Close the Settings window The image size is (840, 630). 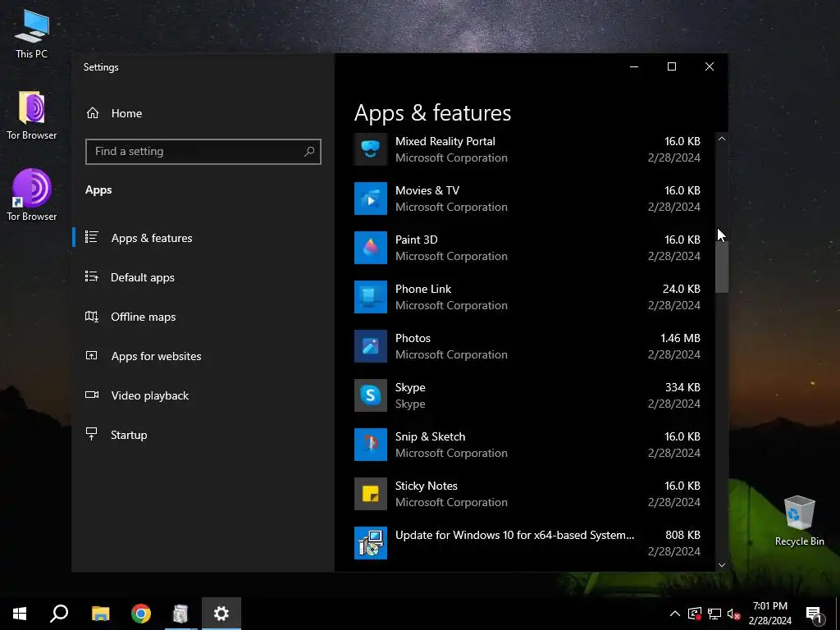pyautogui.click(x=710, y=66)
